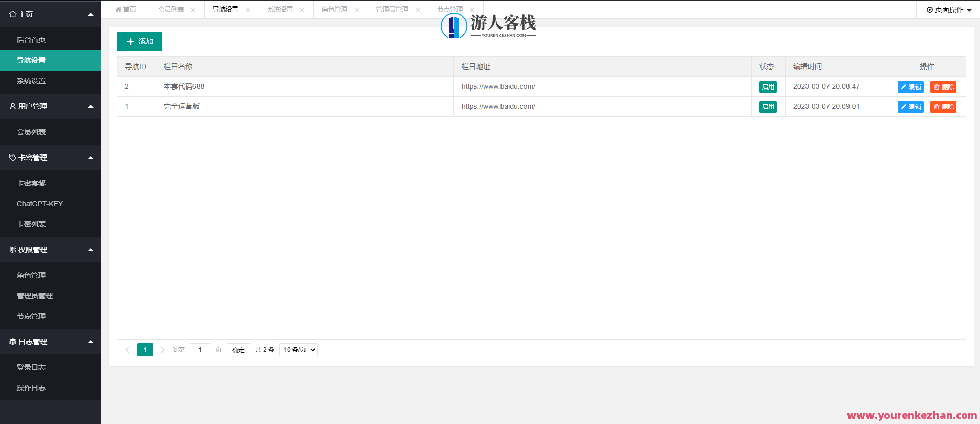Viewport: 980px width, 424px height.
Task: Switch to the 会员列表 tab
Action: tap(171, 10)
